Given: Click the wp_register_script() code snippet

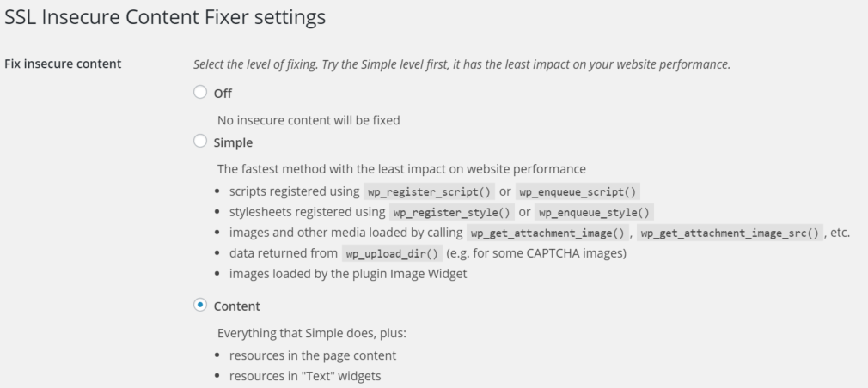Looking at the screenshot, I should point(429,191).
